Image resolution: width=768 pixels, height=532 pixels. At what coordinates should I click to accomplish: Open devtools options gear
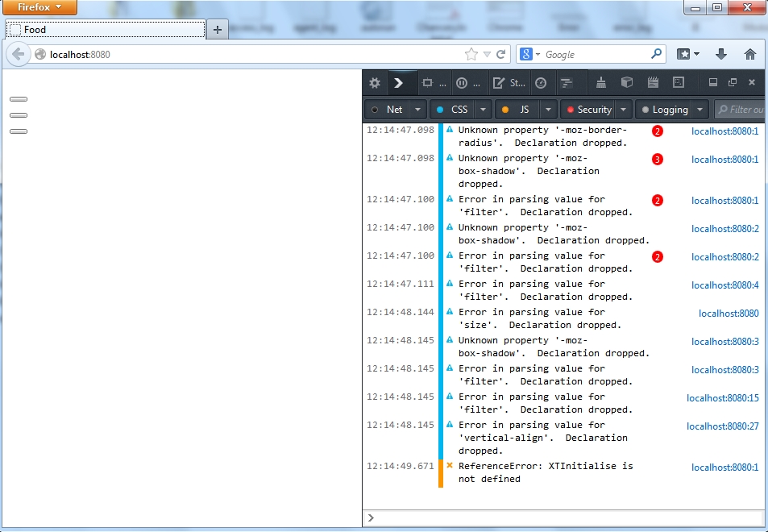(375, 83)
